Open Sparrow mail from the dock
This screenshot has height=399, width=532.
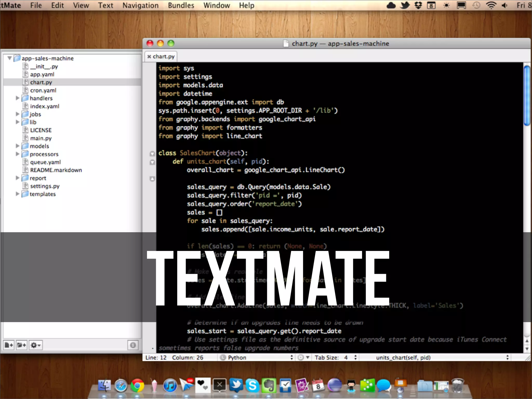[x=187, y=385]
